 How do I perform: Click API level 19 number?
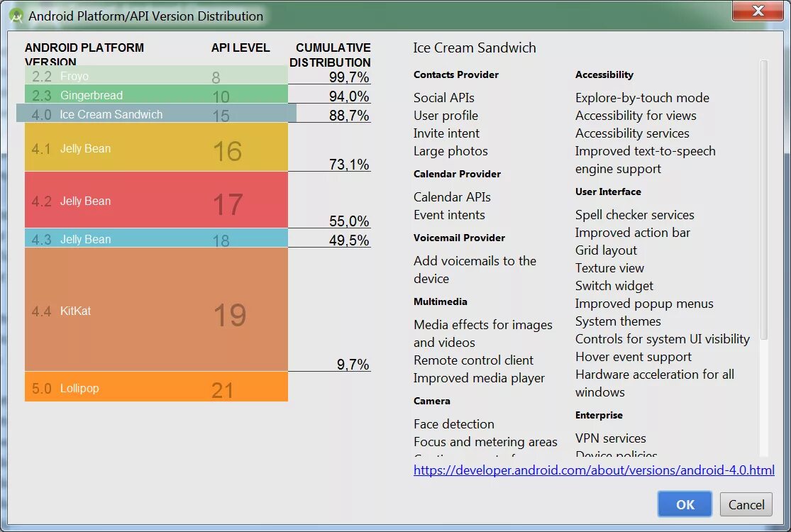(x=230, y=315)
